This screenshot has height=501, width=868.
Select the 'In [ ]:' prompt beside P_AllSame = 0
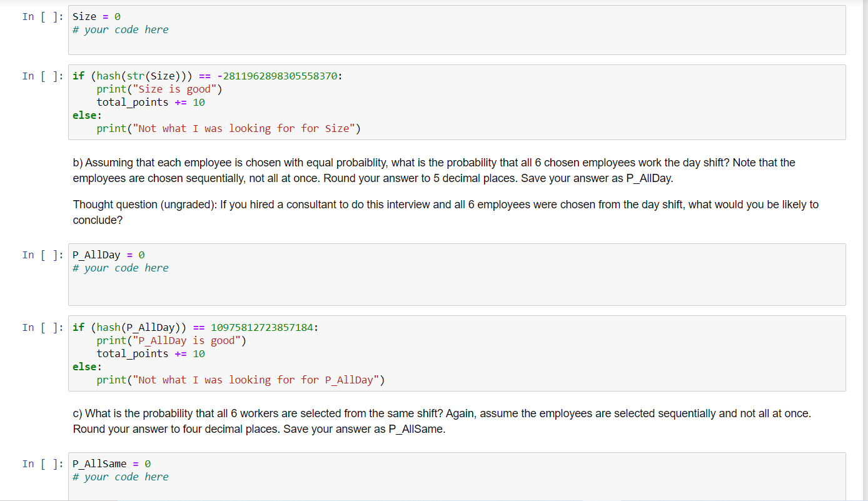[x=43, y=463]
